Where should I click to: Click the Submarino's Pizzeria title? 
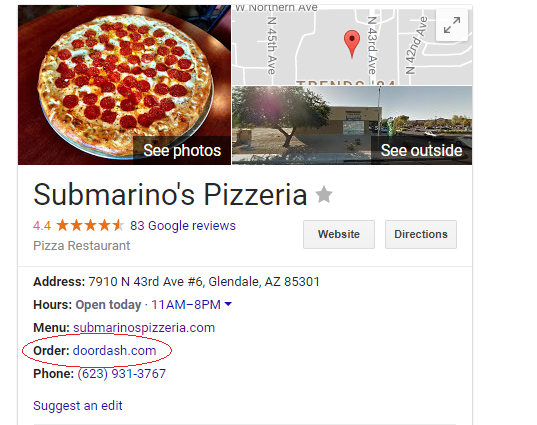coord(170,195)
